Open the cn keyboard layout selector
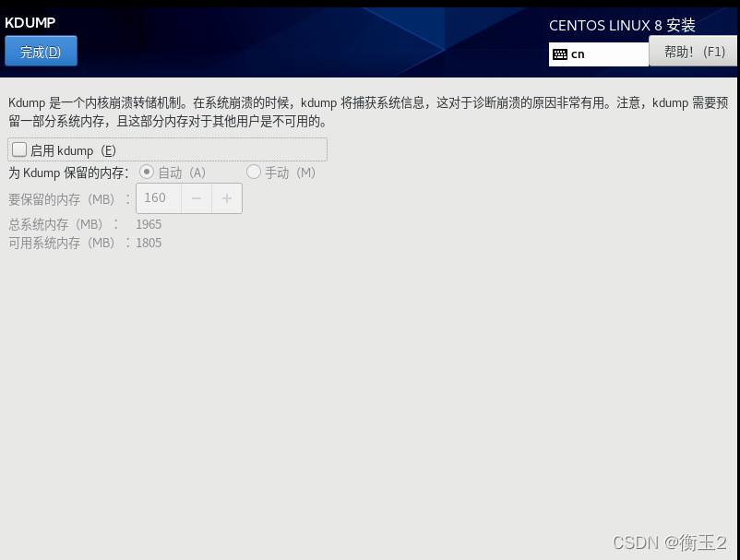The image size is (740, 560). click(x=599, y=54)
